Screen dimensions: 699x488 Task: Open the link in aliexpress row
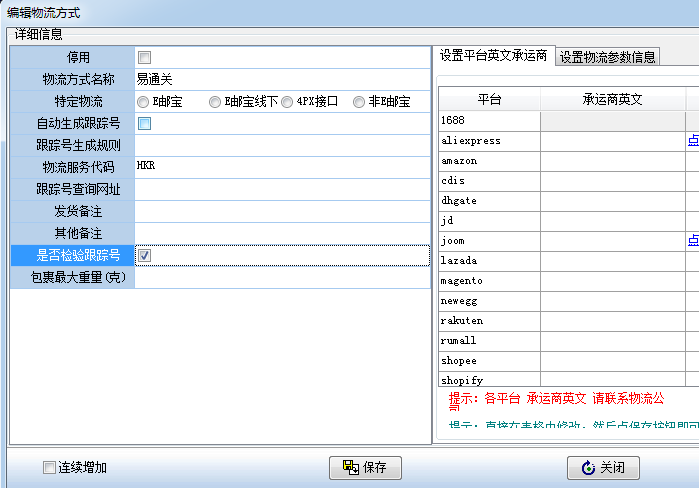(x=693, y=141)
